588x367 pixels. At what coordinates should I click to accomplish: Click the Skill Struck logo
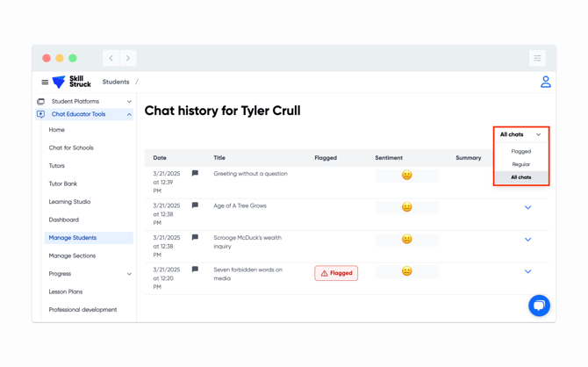click(x=71, y=82)
